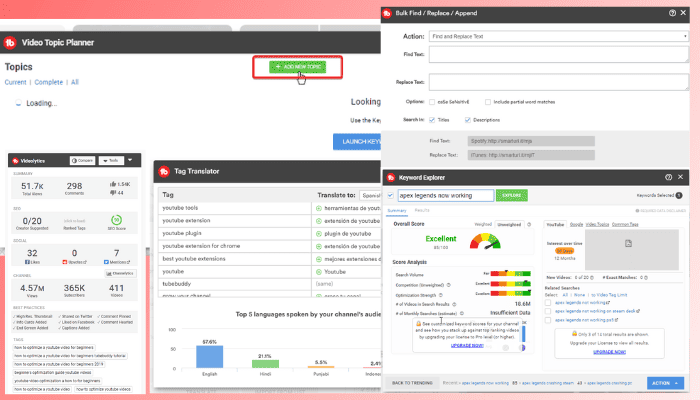Click the TubeBuddy logo in Keyword Explorer header
The height and width of the screenshot is (400, 700).
click(391, 178)
